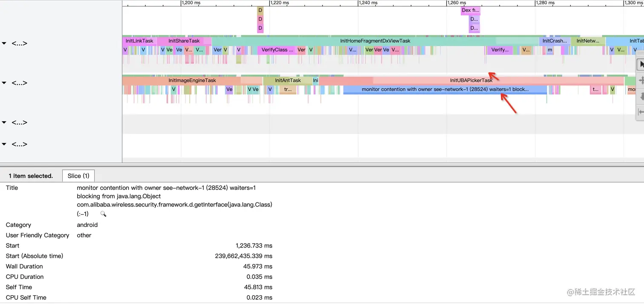Screen dimensions: 644x305
Task: Click the 1,260 ms ruler mark
Action: [x=457, y=3]
